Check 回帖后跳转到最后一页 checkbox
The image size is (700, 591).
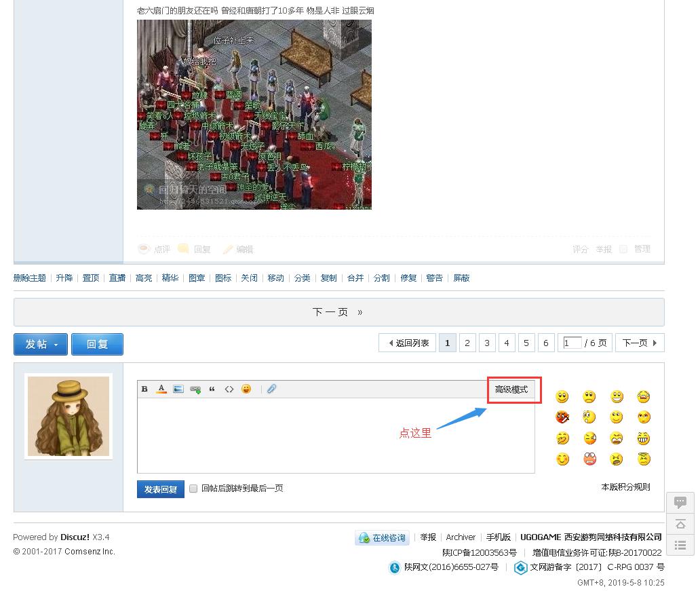pos(193,489)
